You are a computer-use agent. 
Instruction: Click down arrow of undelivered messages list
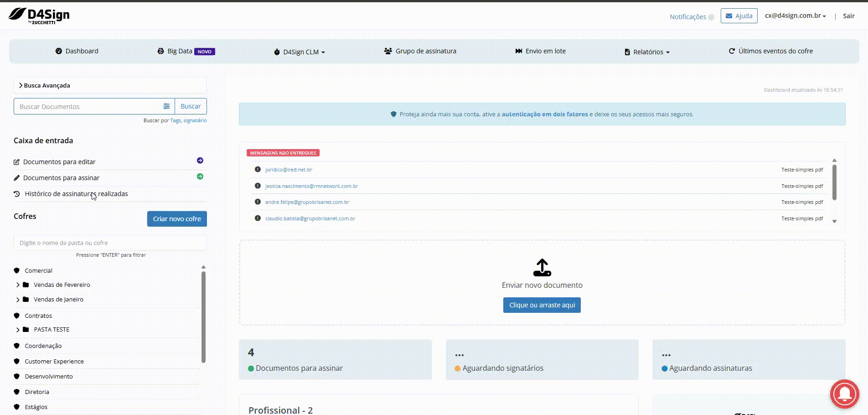[x=834, y=221]
